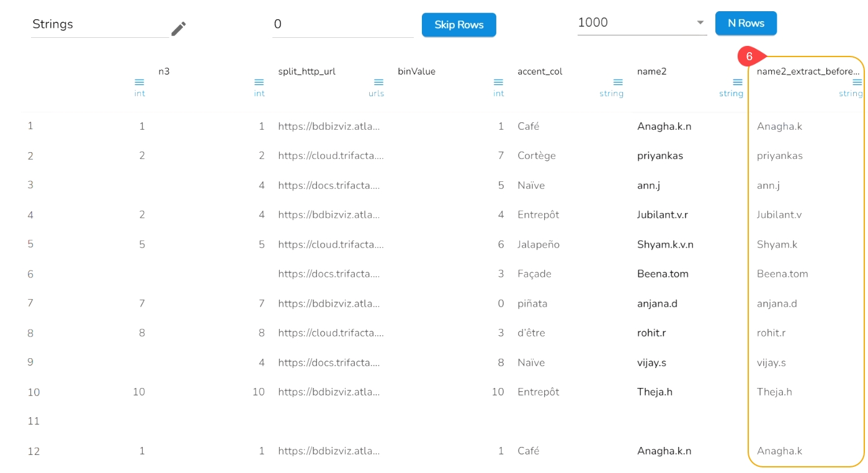Image resolution: width=868 pixels, height=473 pixels.
Task: Open the binValue column menu icon
Action: [498, 83]
